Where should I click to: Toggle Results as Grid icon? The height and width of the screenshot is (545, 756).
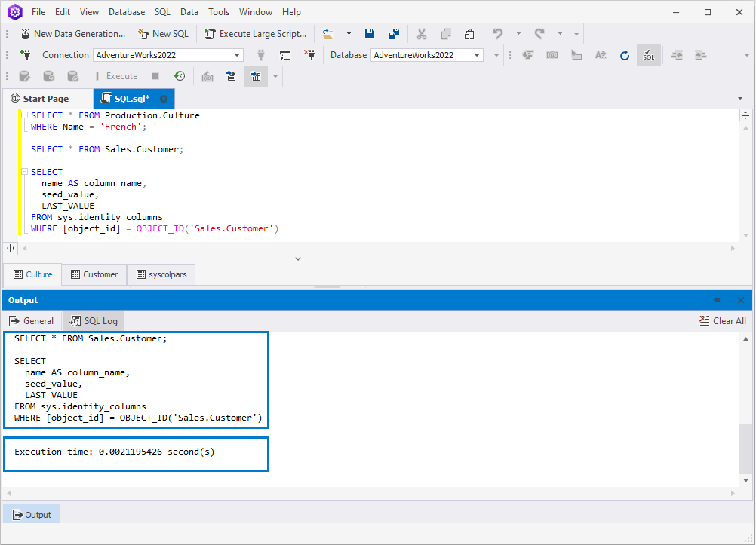[256, 76]
